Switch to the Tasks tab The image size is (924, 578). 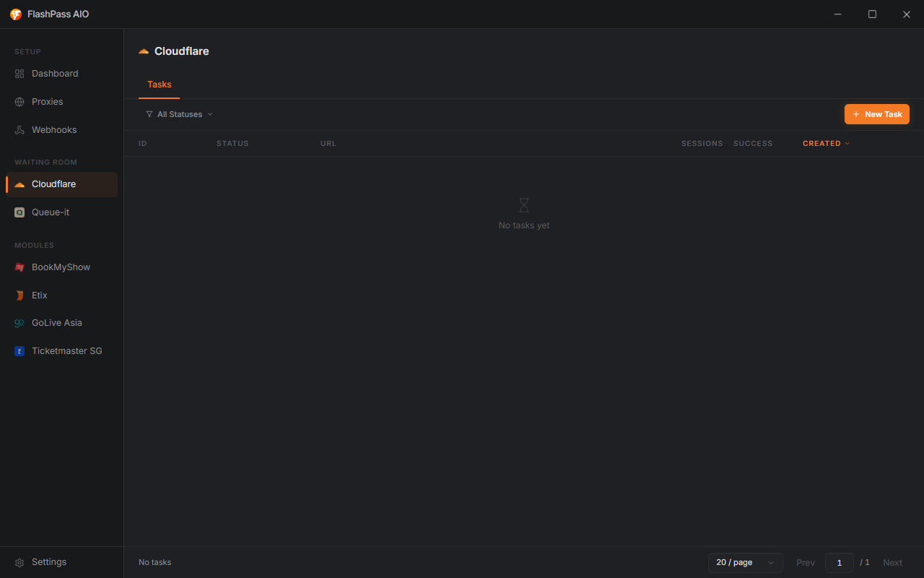pyautogui.click(x=160, y=85)
